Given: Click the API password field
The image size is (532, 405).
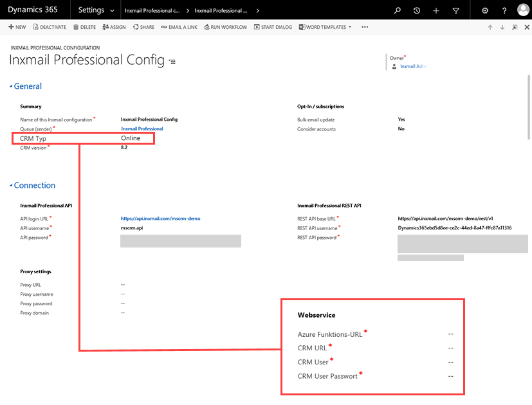Looking at the screenshot, I should (181, 241).
